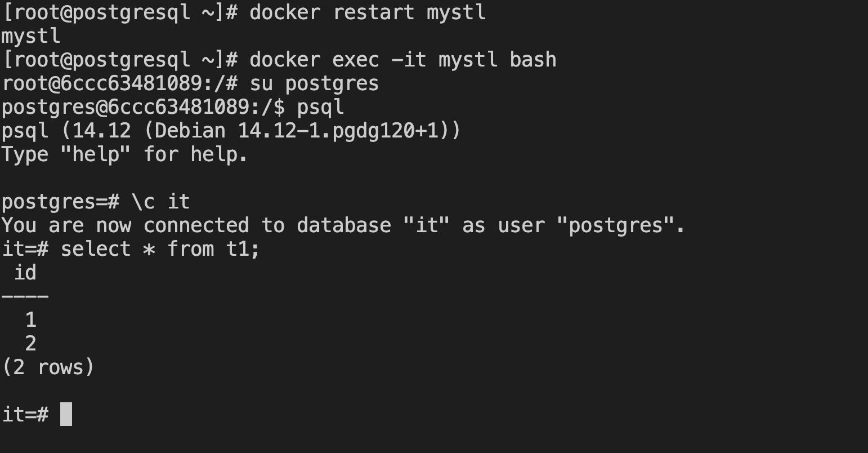Click the Type "help" for help line

[124, 154]
